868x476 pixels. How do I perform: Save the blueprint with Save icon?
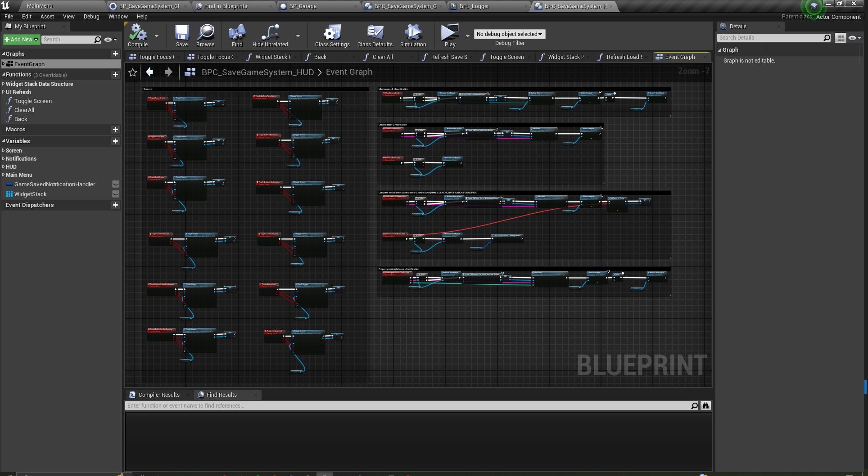[x=182, y=36]
